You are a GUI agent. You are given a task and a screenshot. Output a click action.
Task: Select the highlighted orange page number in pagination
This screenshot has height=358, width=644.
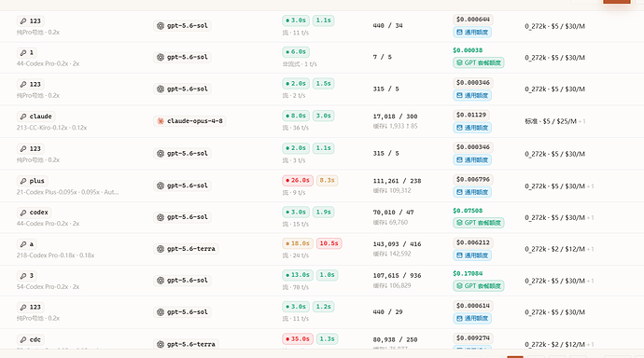(x=515, y=357)
